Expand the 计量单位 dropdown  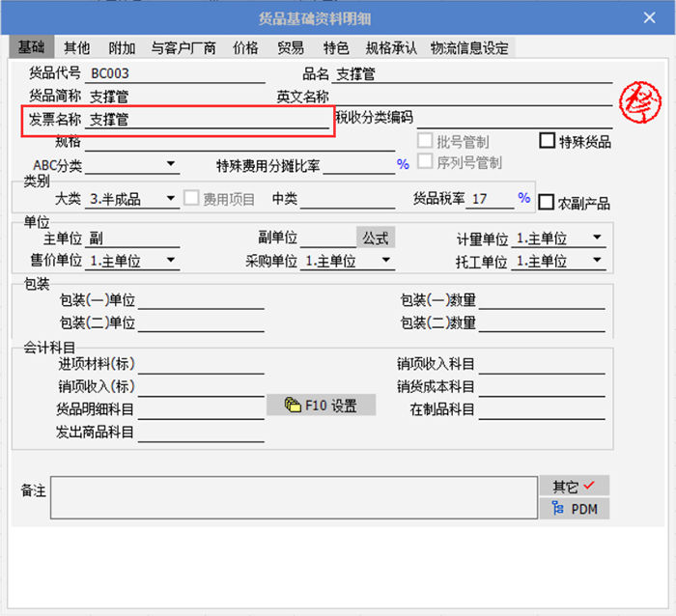click(x=597, y=238)
